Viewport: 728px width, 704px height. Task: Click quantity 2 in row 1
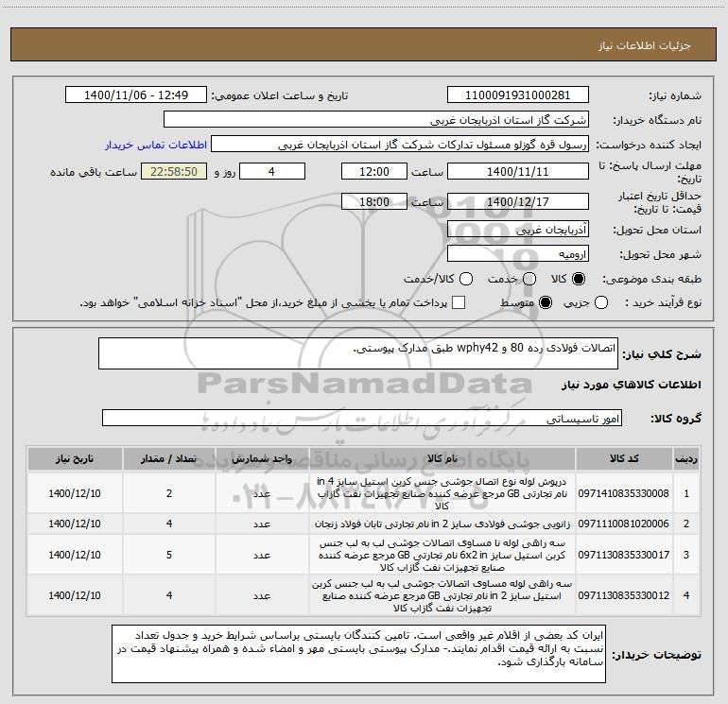pos(169,493)
